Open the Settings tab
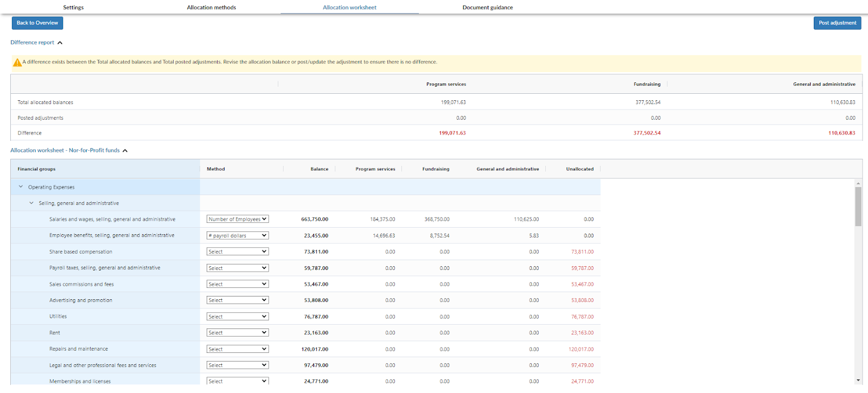 pos(73,8)
